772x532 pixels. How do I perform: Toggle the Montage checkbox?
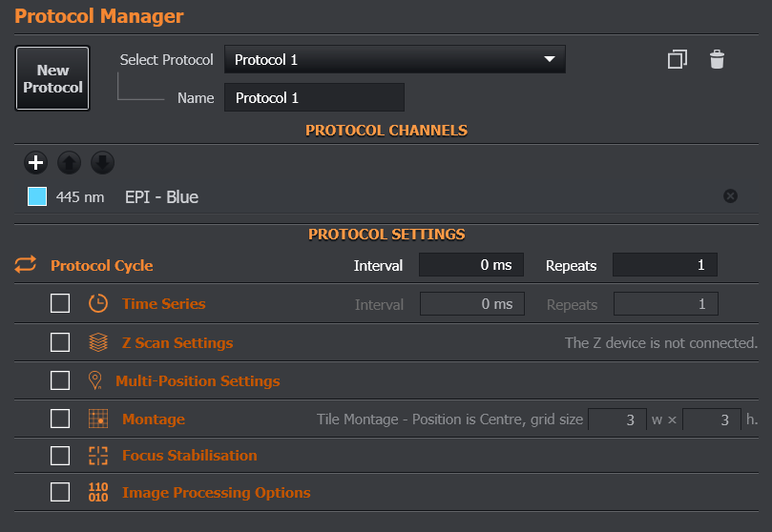coord(60,419)
